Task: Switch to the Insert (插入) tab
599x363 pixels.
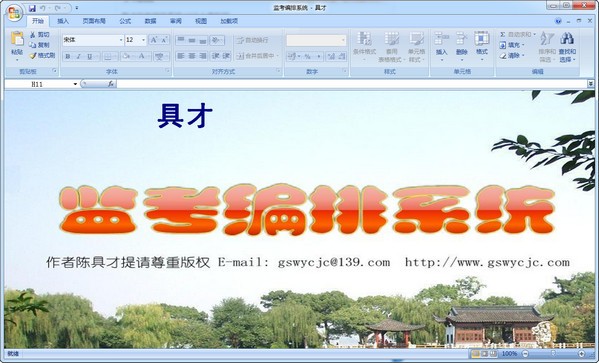Action: [x=63, y=21]
